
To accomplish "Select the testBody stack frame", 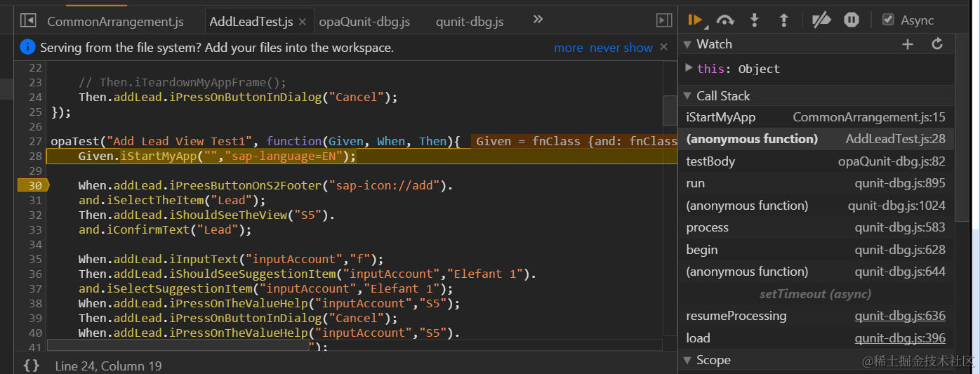I will pyautogui.click(x=816, y=161).
